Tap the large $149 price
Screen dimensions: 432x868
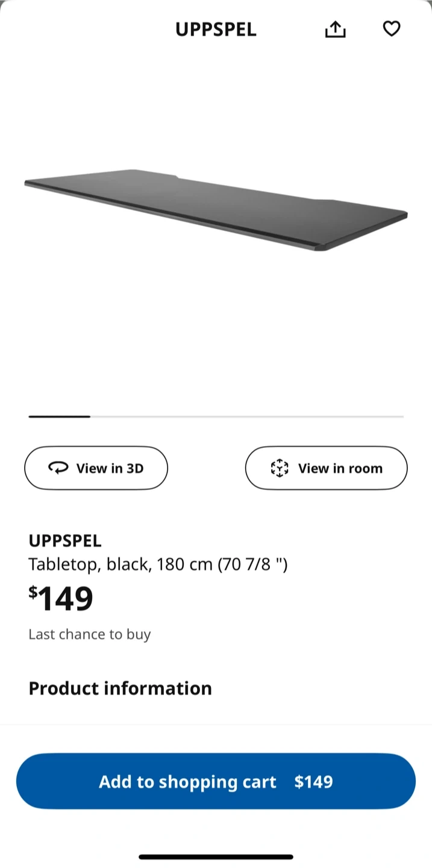tap(61, 599)
